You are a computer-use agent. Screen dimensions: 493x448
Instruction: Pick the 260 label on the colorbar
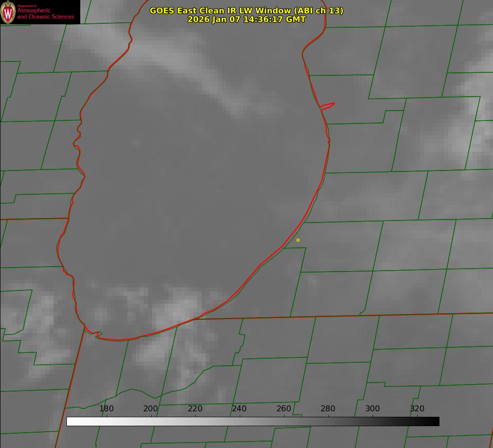(x=284, y=408)
